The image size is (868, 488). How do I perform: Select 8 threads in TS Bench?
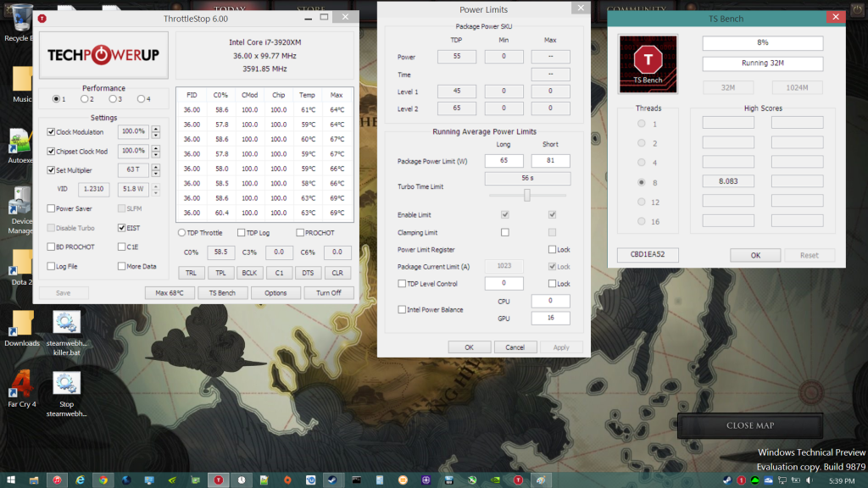tap(641, 182)
